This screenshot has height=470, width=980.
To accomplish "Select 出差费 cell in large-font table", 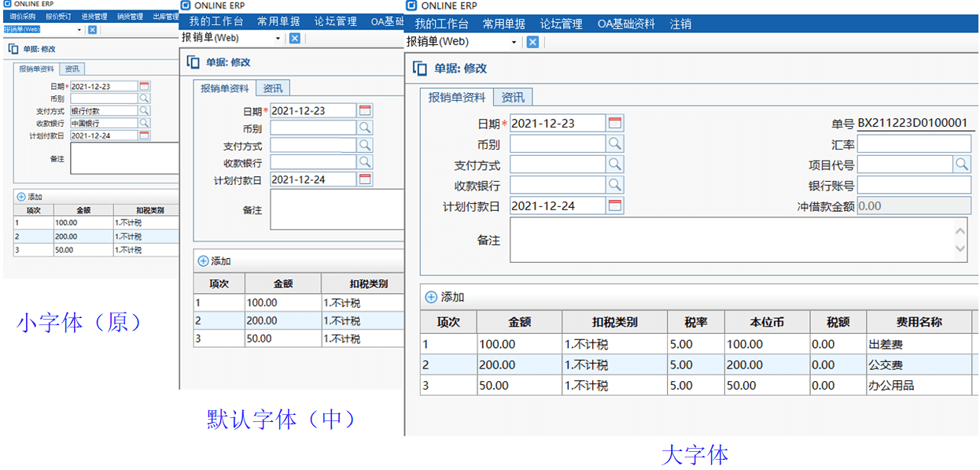I will [919, 344].
